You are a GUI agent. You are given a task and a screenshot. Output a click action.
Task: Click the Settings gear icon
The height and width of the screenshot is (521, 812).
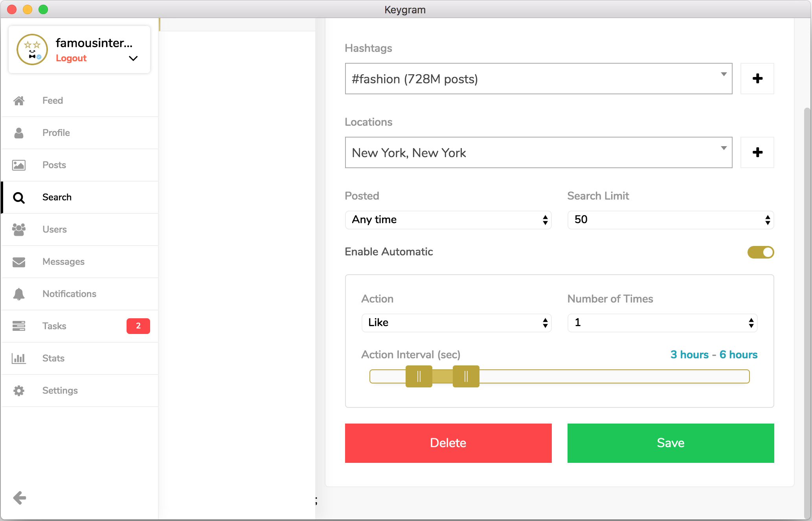pos(19,391)
